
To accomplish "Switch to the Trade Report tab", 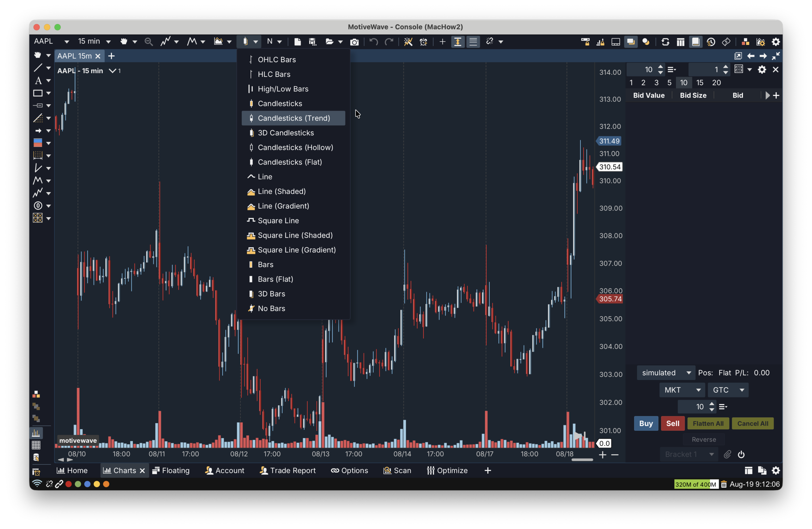I will click(x=288, y=470).
